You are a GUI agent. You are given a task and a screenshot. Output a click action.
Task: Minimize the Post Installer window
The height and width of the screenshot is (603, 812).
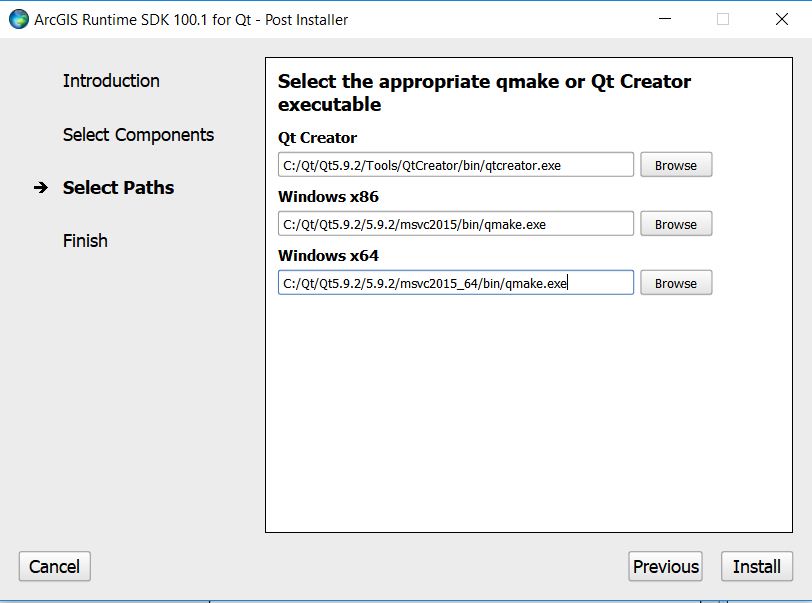(x=665, y=19)
